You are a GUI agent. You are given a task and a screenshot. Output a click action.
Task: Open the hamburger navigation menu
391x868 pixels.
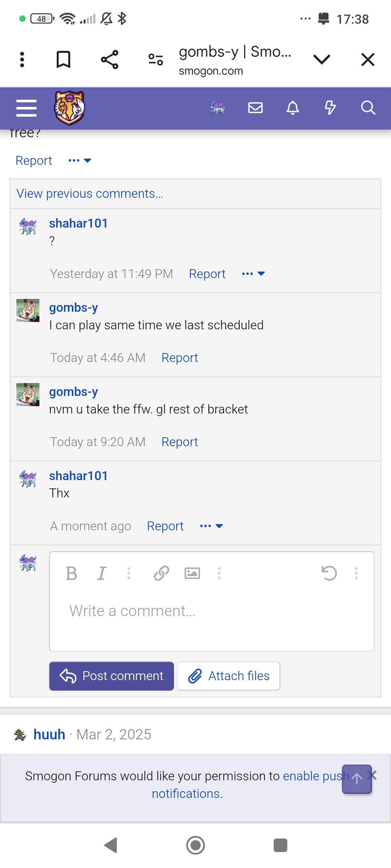pos(26,108)
